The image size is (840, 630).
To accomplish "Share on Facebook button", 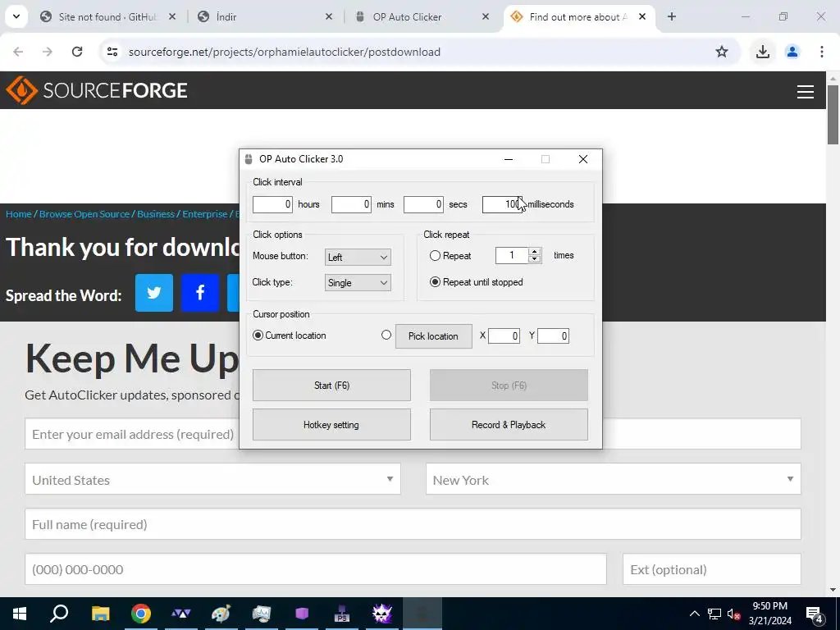I will tap(200, 293).
